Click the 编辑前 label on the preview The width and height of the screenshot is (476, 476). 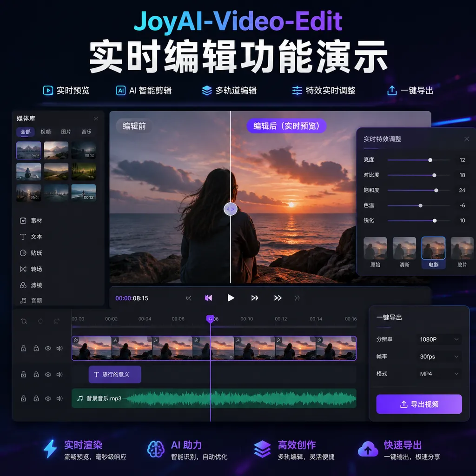click(x=134, y=126)
